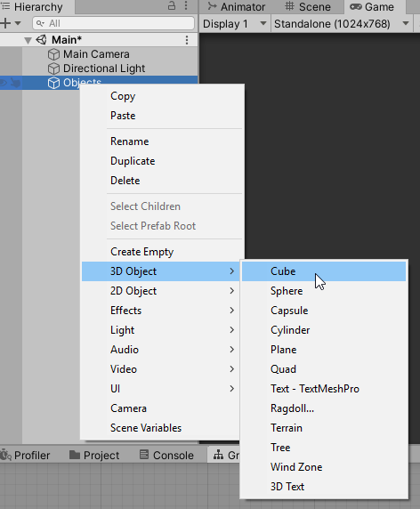
Task: Click the Main Camera cube icon
Action: pyautogui.click(x=53, y=54)
